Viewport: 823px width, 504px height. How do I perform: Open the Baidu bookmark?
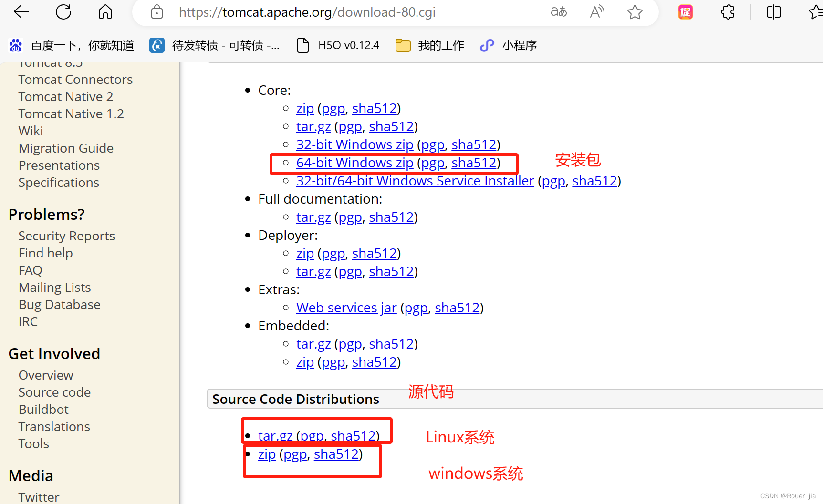pyautogui.click(x=72, y=45)
